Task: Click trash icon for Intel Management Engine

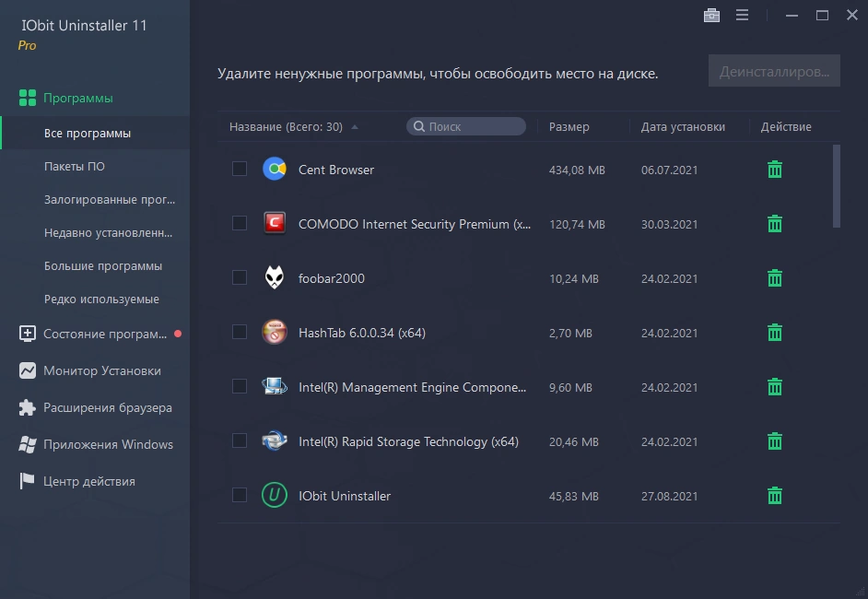Action: tap(774, 387)
